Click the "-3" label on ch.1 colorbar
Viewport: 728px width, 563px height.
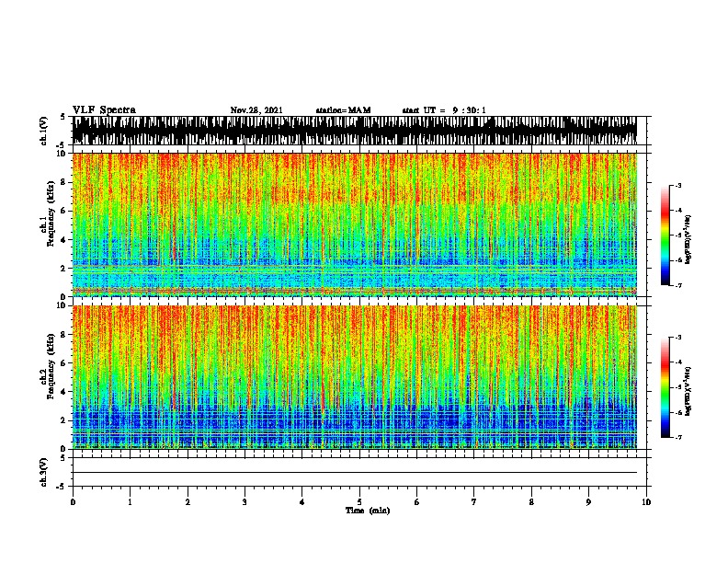pos(678,186)
